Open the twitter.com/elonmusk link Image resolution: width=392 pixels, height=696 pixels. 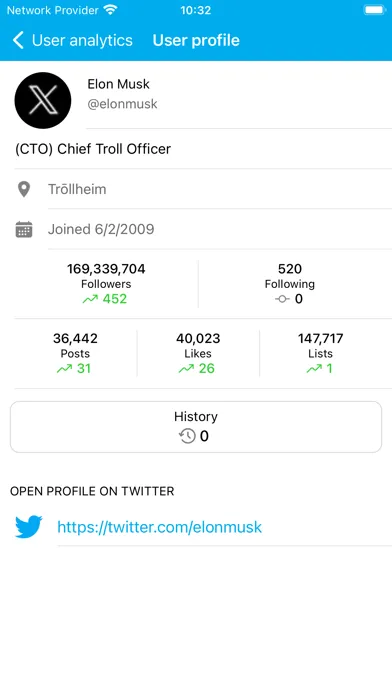point(160,527)
